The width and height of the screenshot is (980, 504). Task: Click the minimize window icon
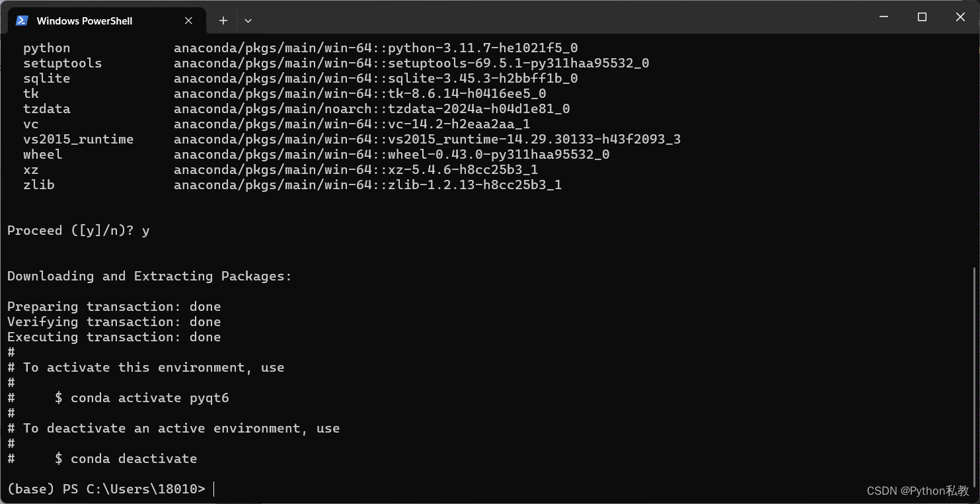[884, 17]
